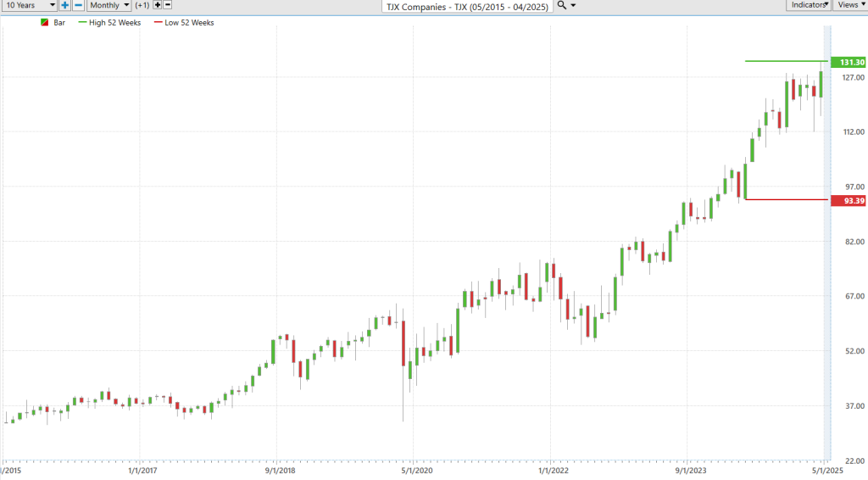
Task: Open the 10 Years time range dropdown
Action: pos(29,5)
